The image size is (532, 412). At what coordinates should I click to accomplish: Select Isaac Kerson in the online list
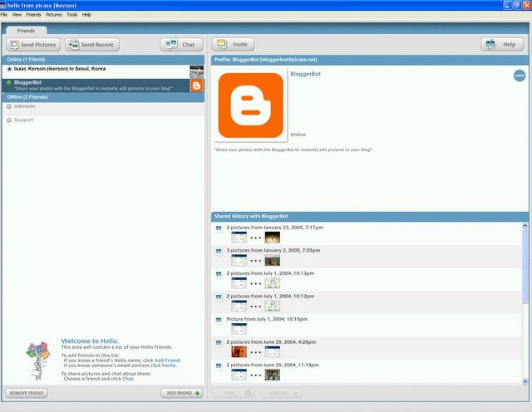pyautogui.click(x=103, y=71)
